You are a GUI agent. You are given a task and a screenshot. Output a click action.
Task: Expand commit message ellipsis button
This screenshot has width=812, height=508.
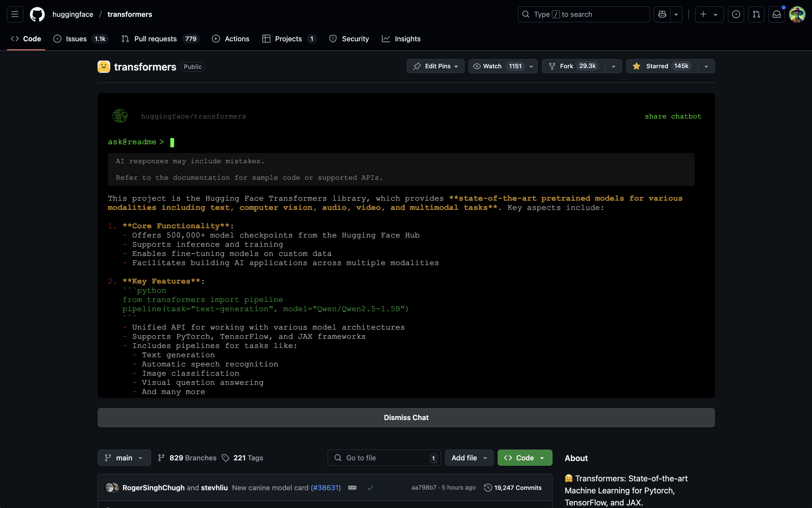pyautogui.click(x=352, y=487)
